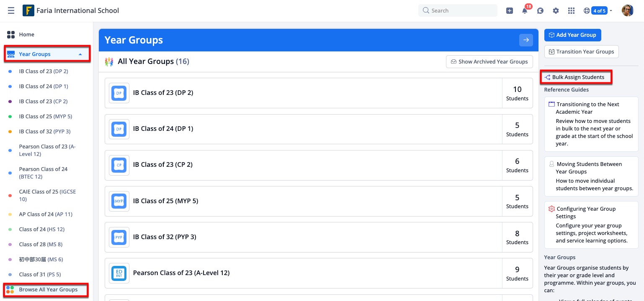Screen dimensions: 644x301
Task: Select AP Class of 24 (AP 11) in sidebar
Action: coord(46,214)
